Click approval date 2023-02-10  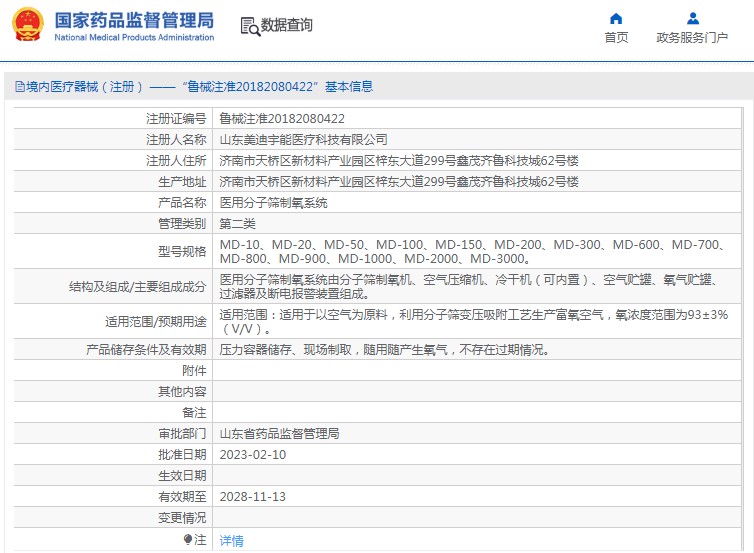[x=253, y=455]
